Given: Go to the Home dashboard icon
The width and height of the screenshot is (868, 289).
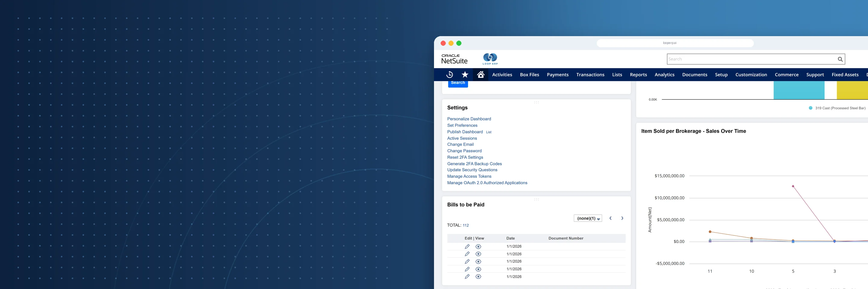Looking at the screenshot, I should [481, 74].
